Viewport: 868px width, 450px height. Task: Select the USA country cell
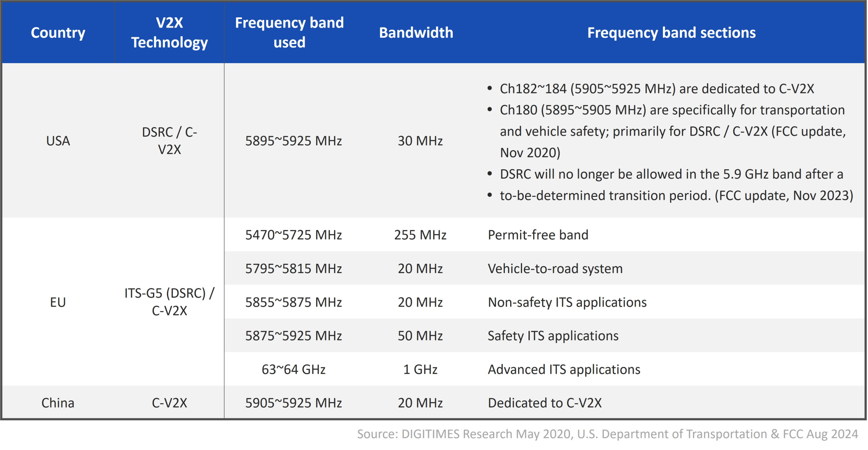(x=58, y=141)
